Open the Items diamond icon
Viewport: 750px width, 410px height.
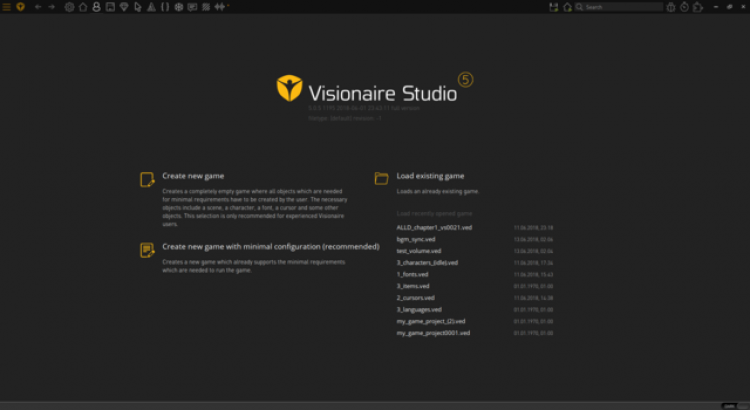124,7
